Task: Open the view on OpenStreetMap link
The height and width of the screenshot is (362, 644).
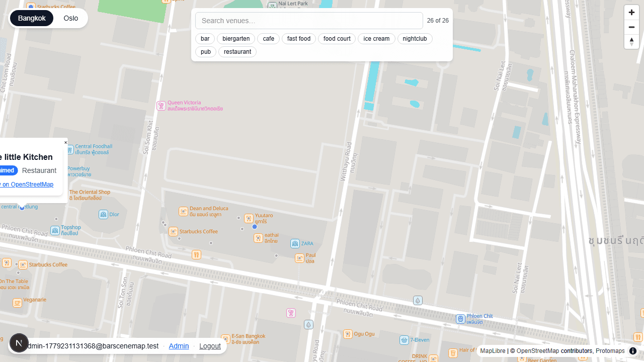Action: point(27,185)
